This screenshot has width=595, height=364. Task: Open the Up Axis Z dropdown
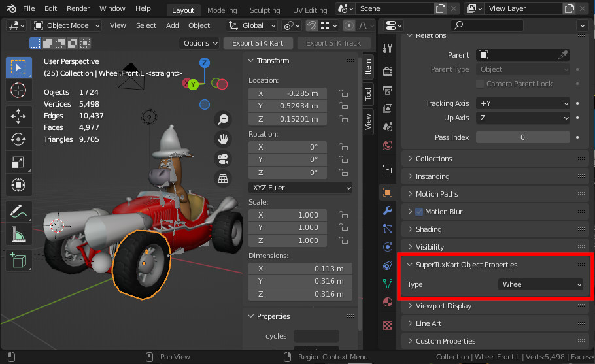523,118
